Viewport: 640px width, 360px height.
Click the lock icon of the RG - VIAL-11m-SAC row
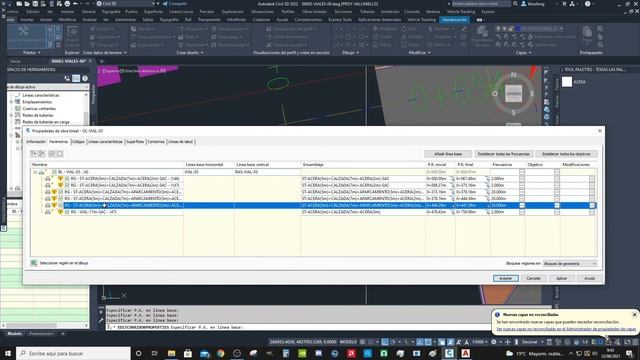click(48, 212)
